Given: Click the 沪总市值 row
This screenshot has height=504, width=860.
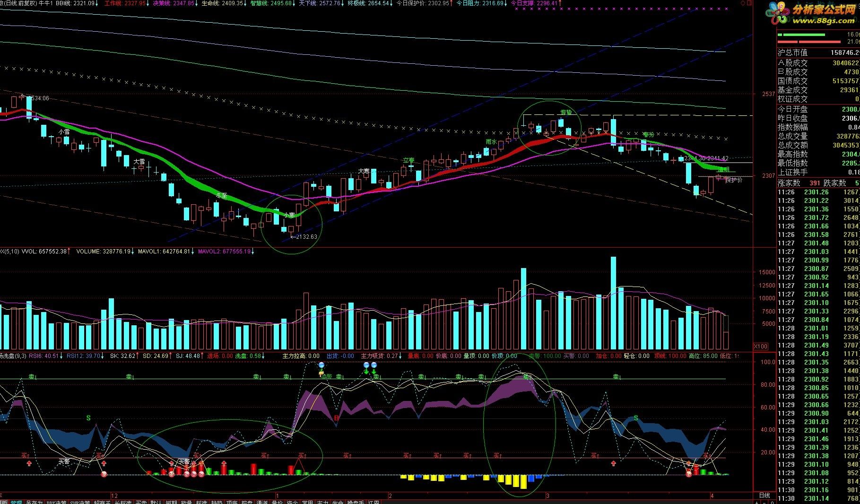Looking at the screenshot, I should 818,52.
